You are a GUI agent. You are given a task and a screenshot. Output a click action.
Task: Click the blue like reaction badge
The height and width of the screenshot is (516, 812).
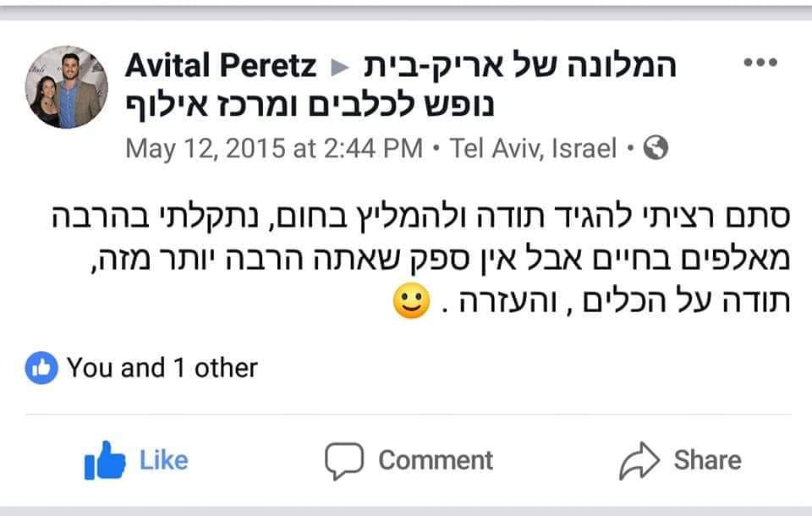click(x=41, y=368)
